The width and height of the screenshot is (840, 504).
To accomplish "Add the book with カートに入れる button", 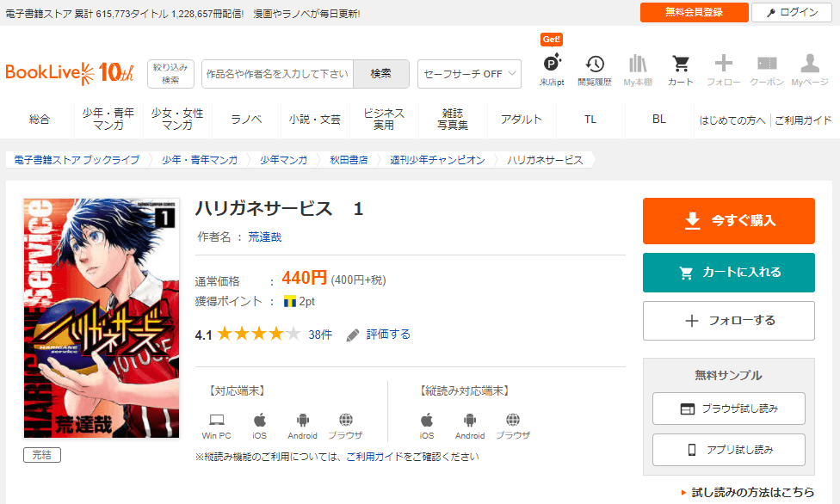I will coord(728,273).
